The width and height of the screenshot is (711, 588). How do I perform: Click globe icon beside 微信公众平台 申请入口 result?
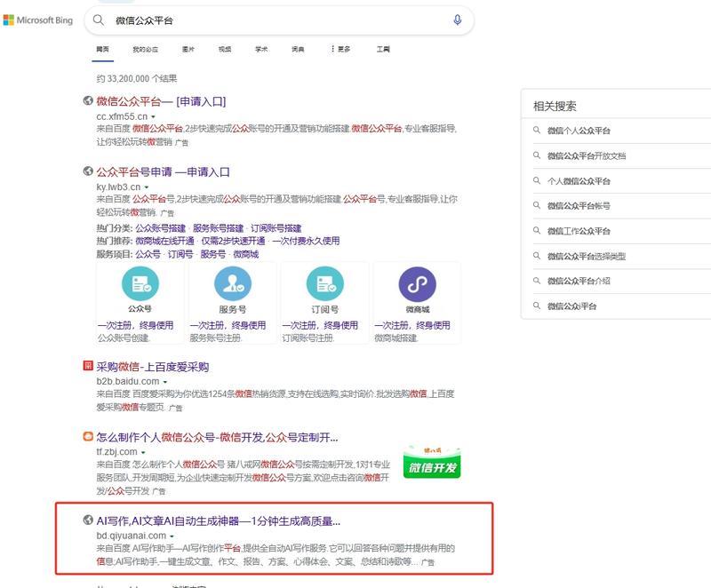[88, 100]
